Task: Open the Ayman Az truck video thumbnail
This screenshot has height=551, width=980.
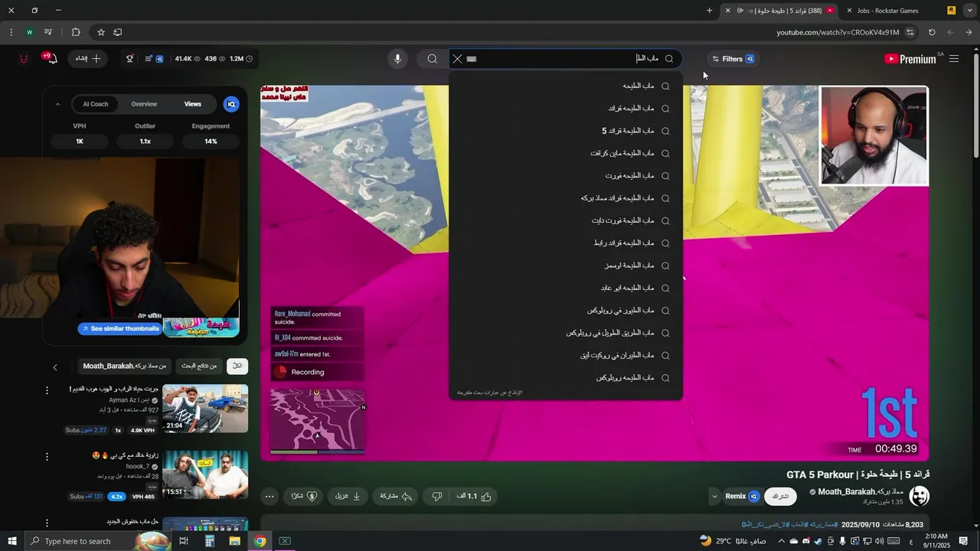Action: point(205,409)
